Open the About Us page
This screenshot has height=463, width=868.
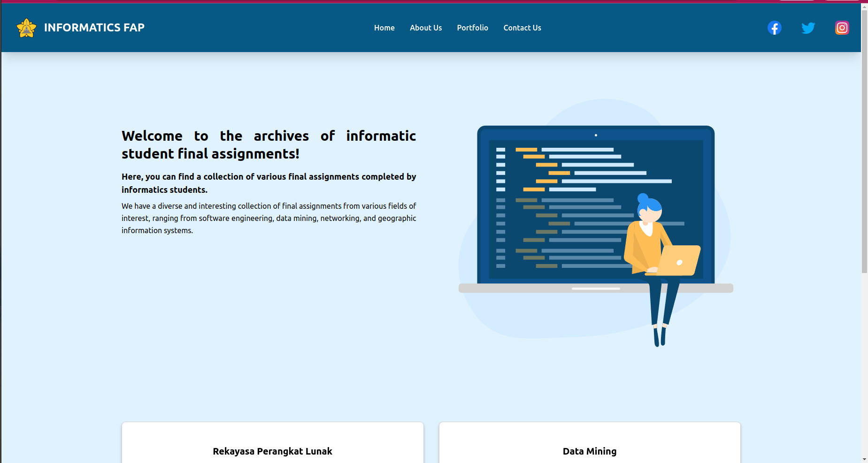tap(426, 28)
